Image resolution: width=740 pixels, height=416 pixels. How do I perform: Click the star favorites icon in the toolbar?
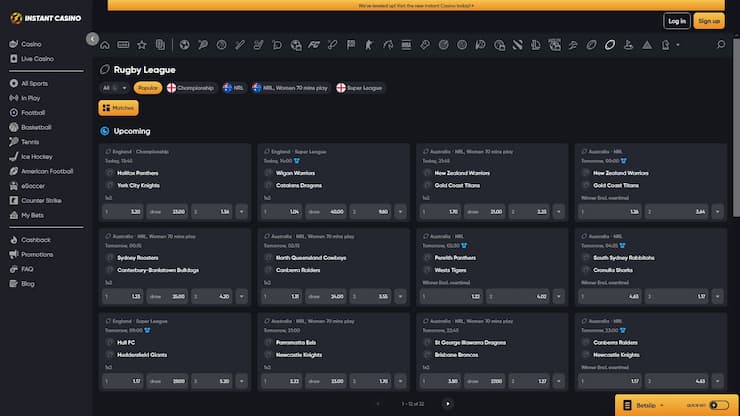point(142,45)
